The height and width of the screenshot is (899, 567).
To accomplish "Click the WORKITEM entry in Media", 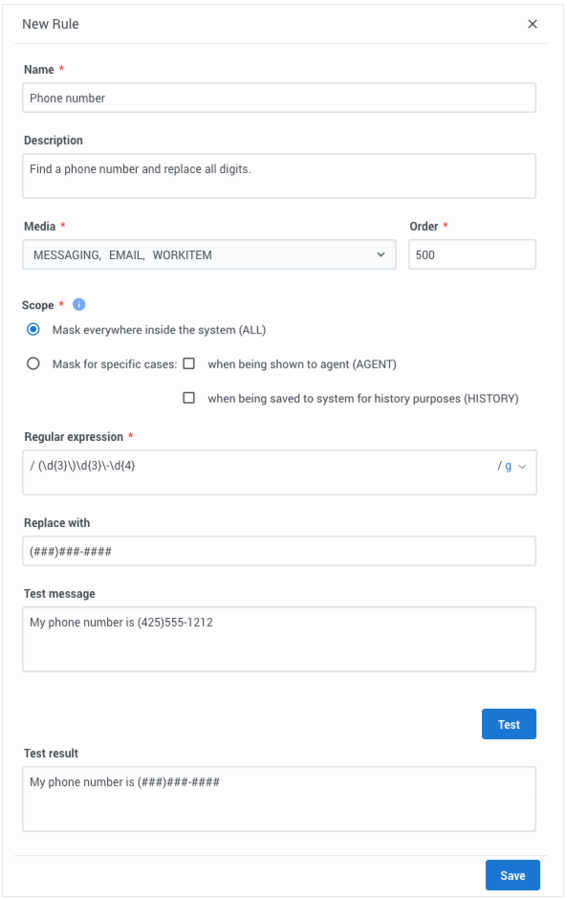I will coord(182,255).
